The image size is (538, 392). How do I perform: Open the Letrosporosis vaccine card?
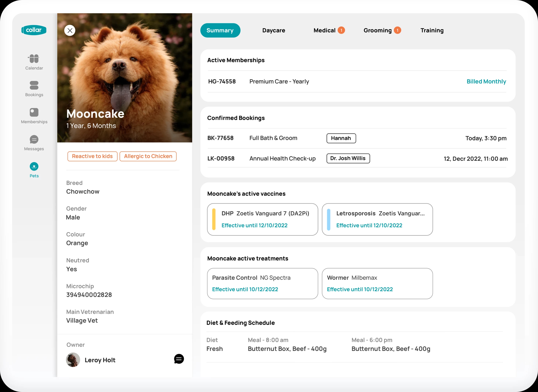click(x=377, y=219)
